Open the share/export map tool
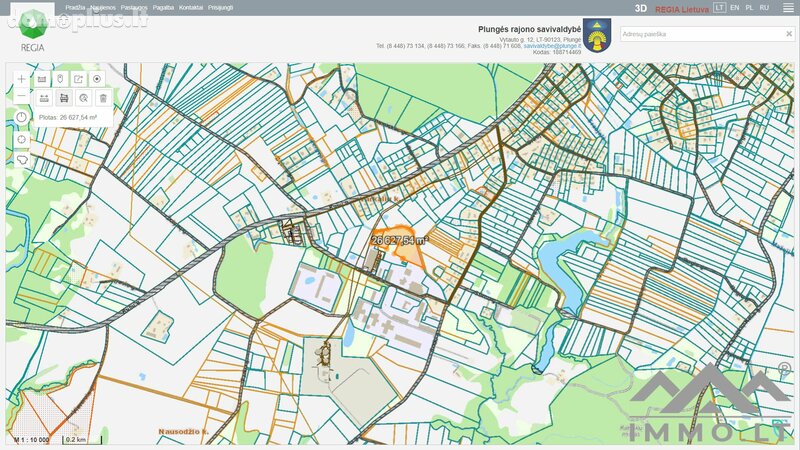This screenshot has height=450, width=800. click(79, 79)
